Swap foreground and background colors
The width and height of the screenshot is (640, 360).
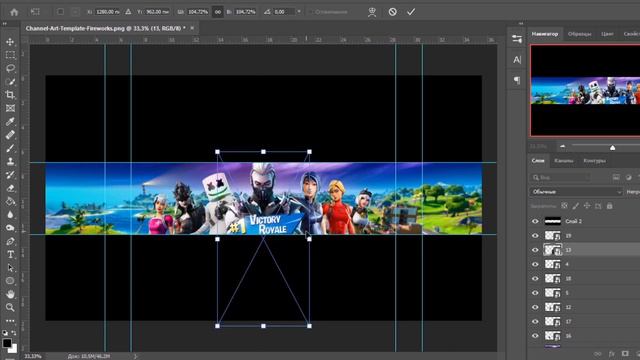click(x=14, y=333)
